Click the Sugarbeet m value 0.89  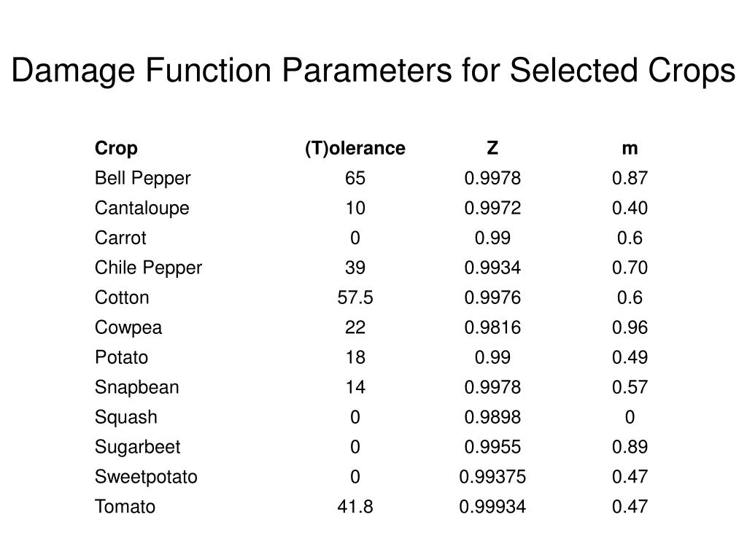point(630,447)
